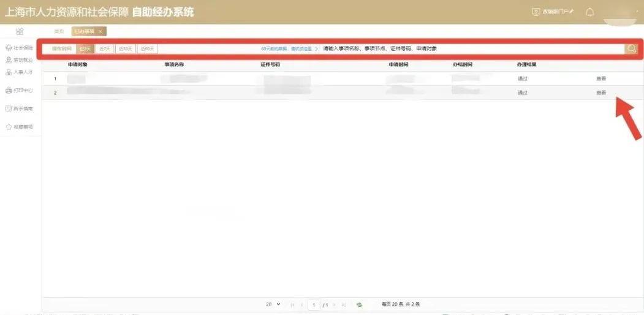The image size is (644, 315).
Task: Click 查看 for row 1
Action: point(601,79)
